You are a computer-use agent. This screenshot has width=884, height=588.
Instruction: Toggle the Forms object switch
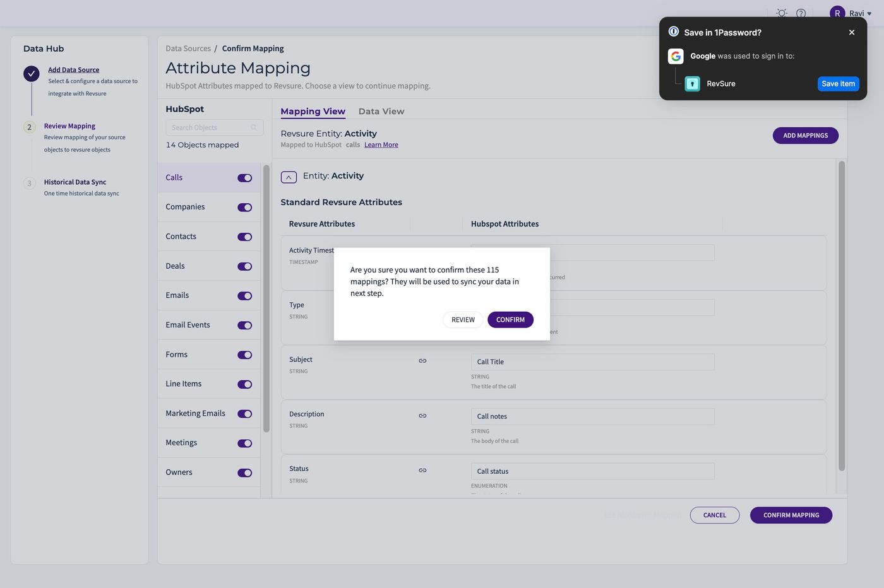click(x=244, y=355)
